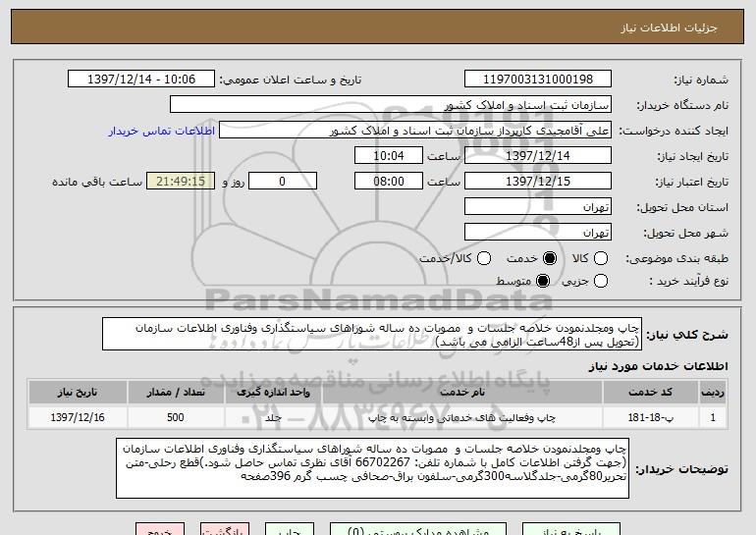756x535 pixels.
Task: Click the نام خدمت column header
Action: click(x=462, y=392)
